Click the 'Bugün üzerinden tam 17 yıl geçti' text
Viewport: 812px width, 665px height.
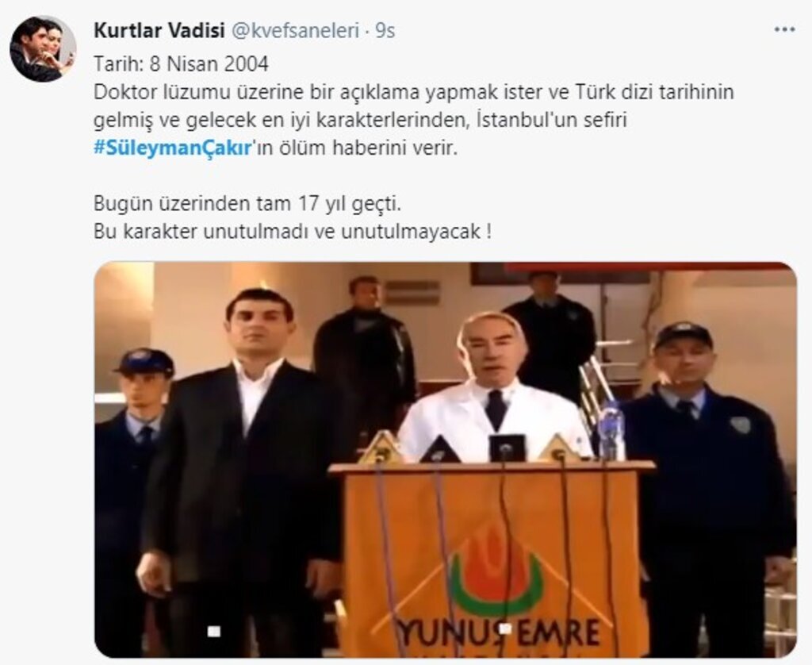(x=247, y=204)
